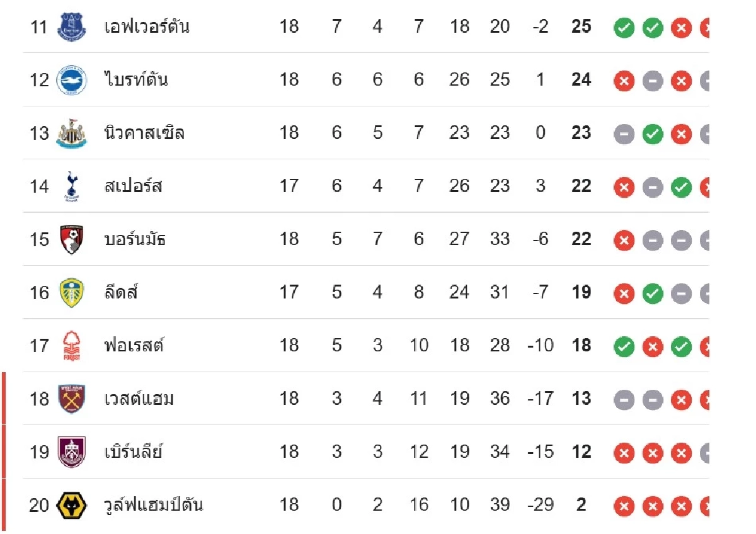Click the Tottenham Spurs crest
The width and height of the screenshot is (756, 534).
(x=71, y=186)
